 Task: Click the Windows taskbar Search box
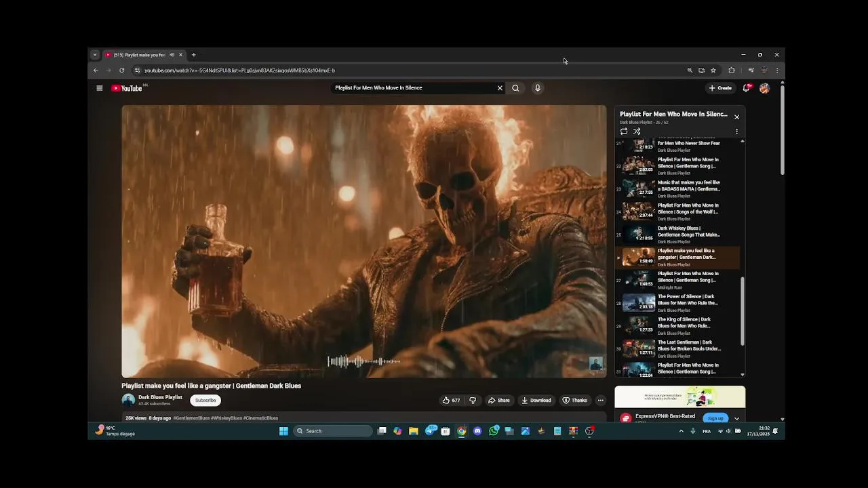point(333,431)
